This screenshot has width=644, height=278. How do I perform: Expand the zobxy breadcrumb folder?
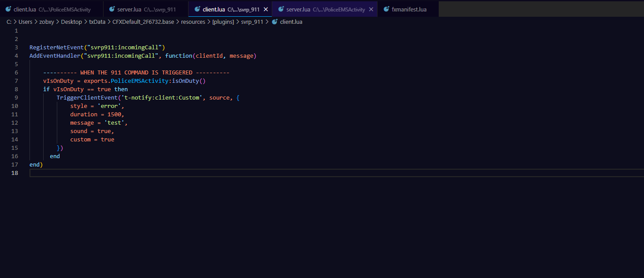click(47, 22)
